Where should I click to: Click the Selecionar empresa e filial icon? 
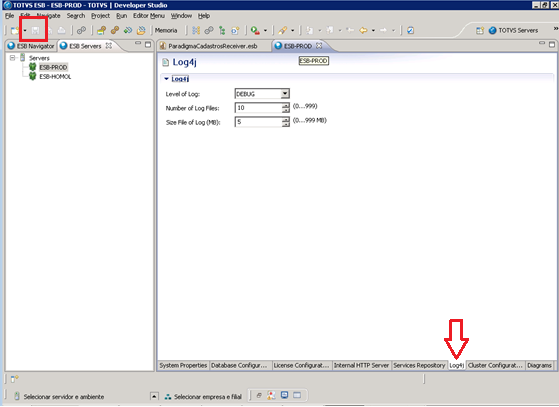(168, 396)
